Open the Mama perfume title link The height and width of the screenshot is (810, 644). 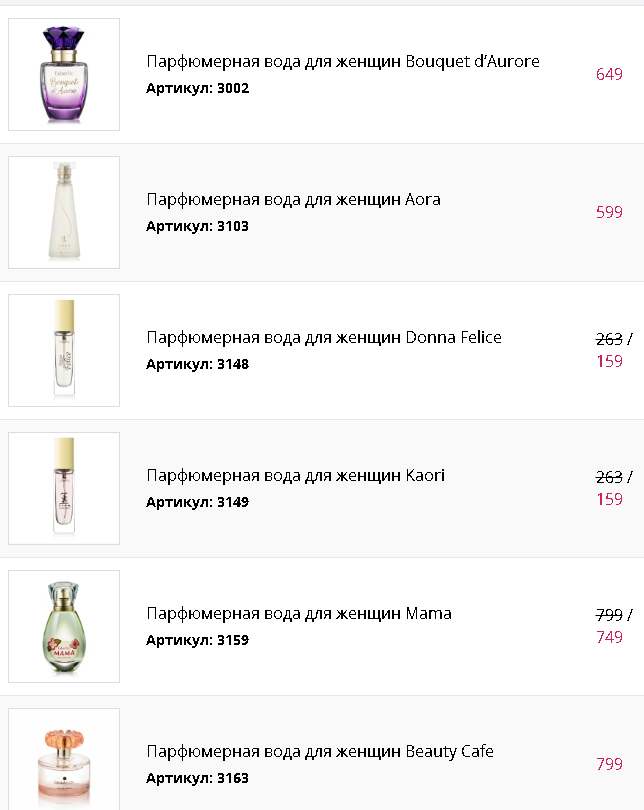(298, 613)
